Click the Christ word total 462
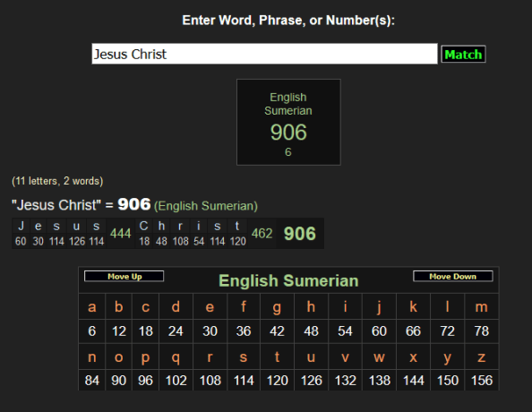The width and height of the screenshot is (532, 412). (x=262, y=233)
